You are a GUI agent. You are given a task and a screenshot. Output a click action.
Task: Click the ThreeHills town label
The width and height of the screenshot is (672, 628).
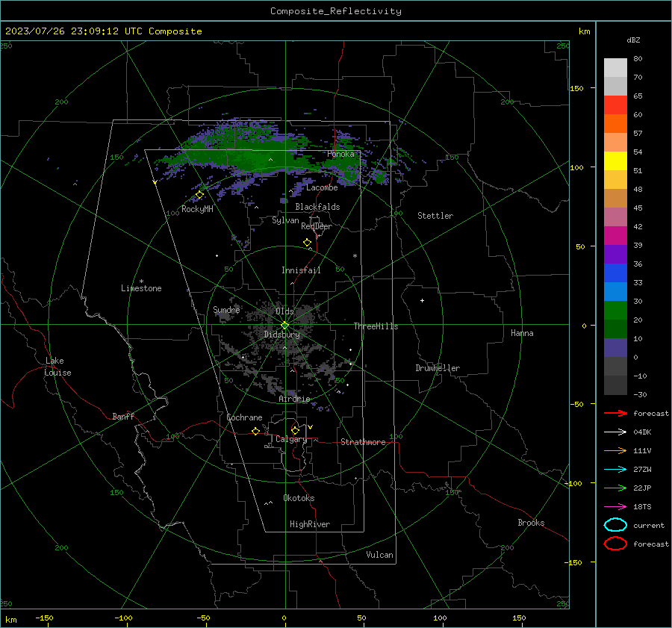pyautogui.click(x=376, y=326)
